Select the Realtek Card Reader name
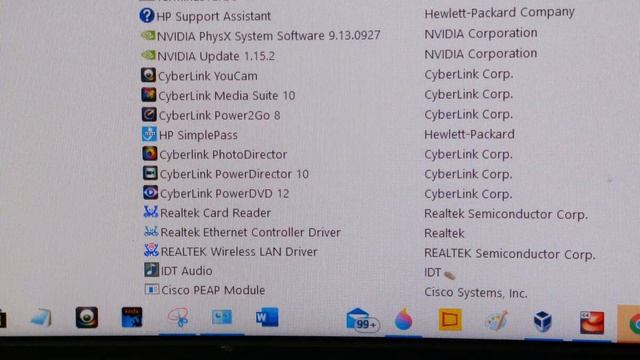The width and height of the screenshot is (640, 360). coord(216,213)
